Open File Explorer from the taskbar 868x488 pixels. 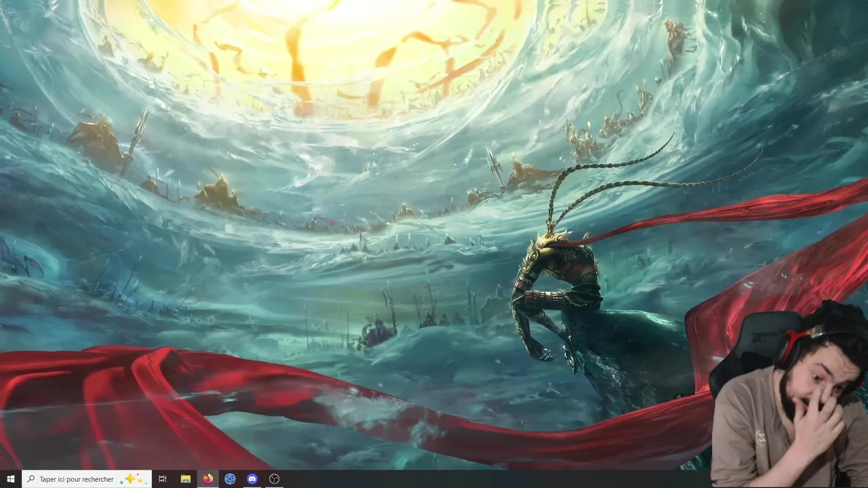point(185,479)
